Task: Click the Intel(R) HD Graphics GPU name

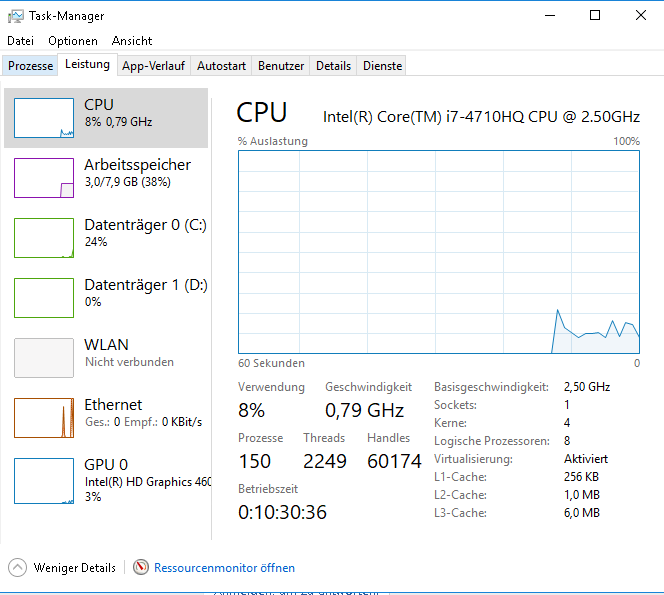Action: click(x=148, y=482)
